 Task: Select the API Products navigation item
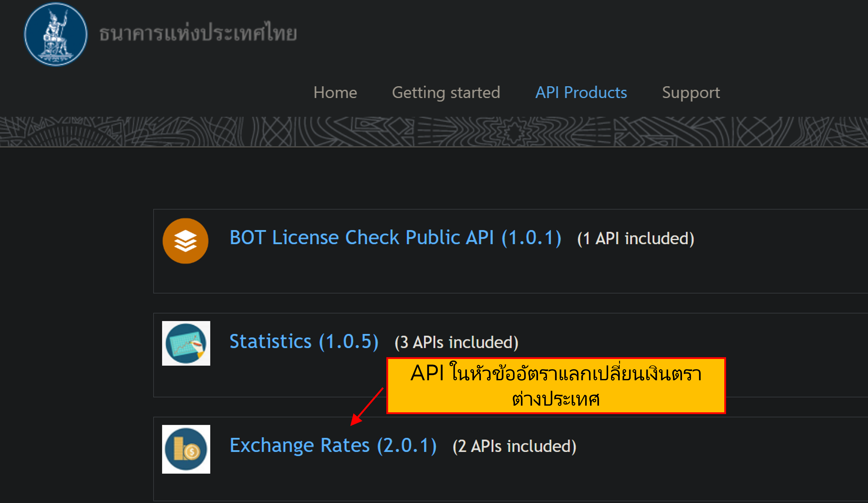[581, 92]
